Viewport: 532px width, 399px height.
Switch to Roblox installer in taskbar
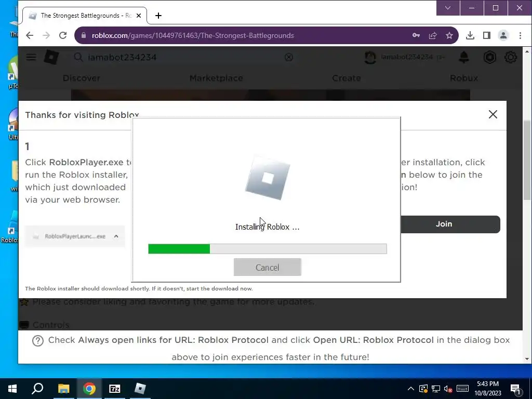(x=140, y=388)
